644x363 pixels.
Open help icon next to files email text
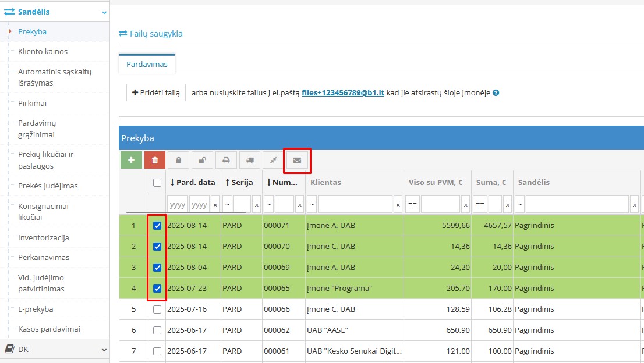pos(496,92)
